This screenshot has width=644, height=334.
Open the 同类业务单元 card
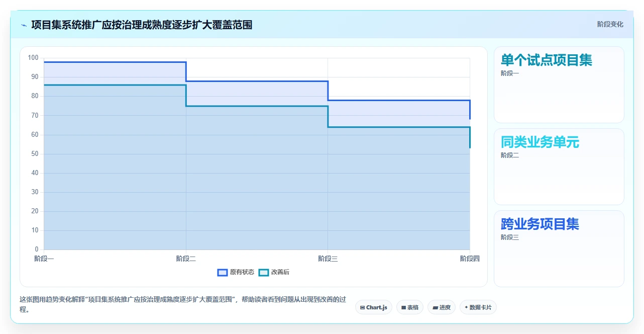(x=559, y=167)
